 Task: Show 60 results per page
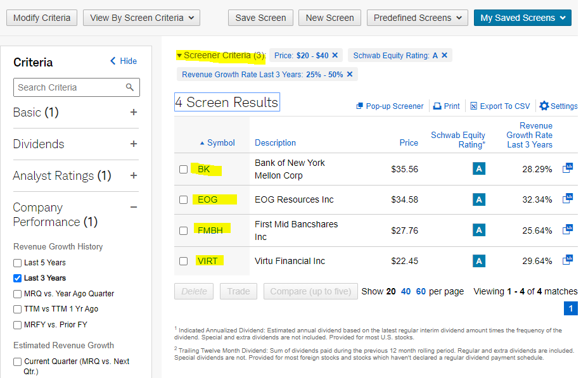[x=421, y=291]
